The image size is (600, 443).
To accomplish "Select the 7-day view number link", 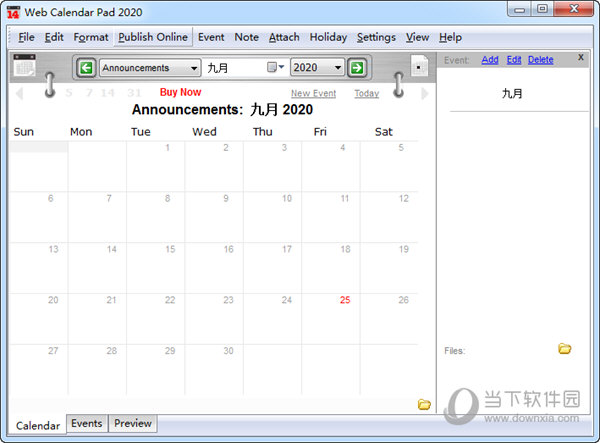I will (89, 93).
